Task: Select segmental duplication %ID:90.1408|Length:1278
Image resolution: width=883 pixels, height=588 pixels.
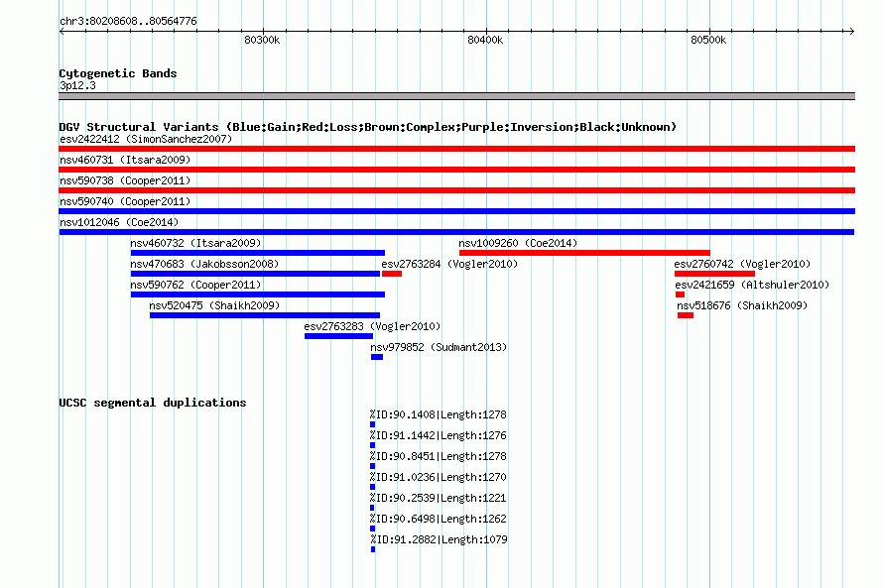Action: pyautogui.click(x=439, y=414)
